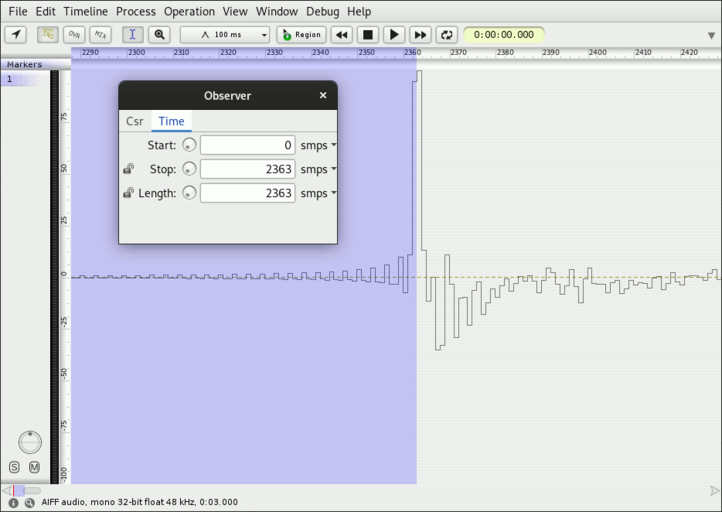Open the Start units smps dropdown

pos(318,145)
